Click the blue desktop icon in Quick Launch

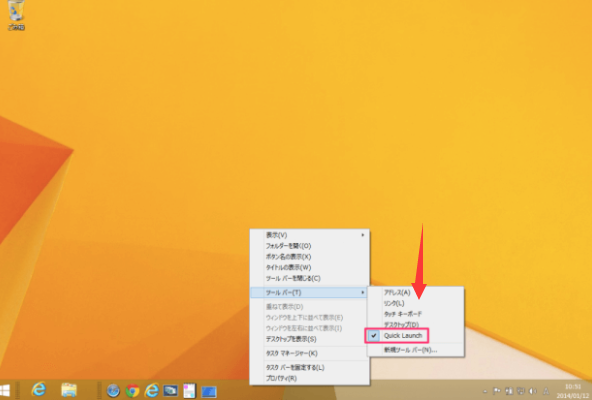coord(209,391)
